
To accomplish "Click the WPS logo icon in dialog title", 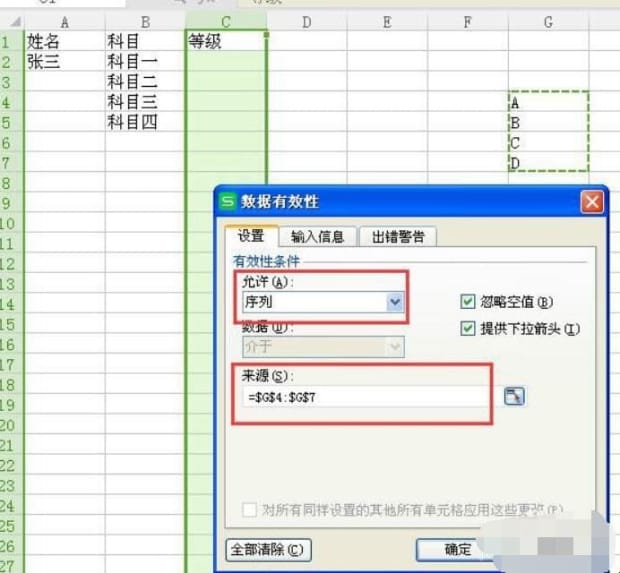I will coord(229,201).
